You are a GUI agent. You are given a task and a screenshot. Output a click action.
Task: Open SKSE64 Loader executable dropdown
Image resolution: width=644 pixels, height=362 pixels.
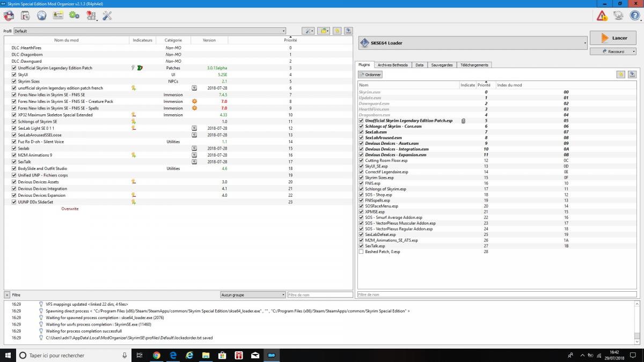pos(473,43)
